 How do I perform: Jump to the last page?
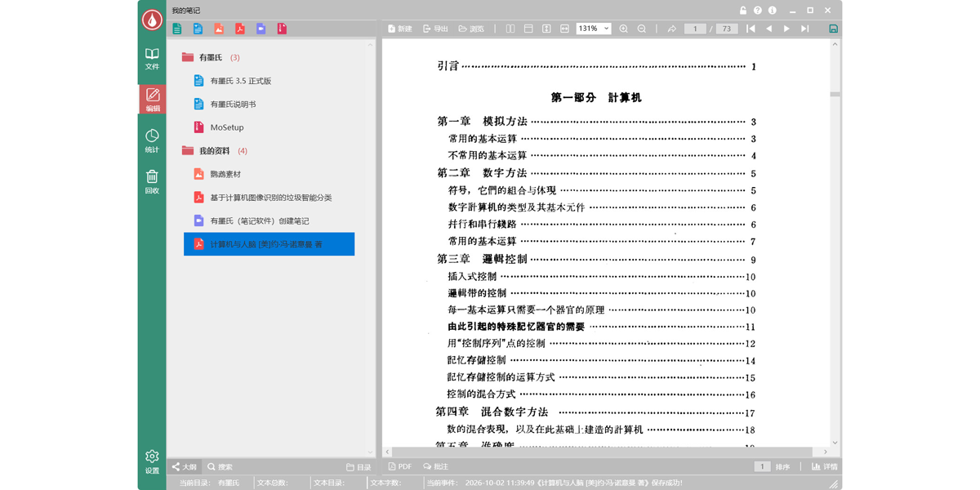(804, 29)
